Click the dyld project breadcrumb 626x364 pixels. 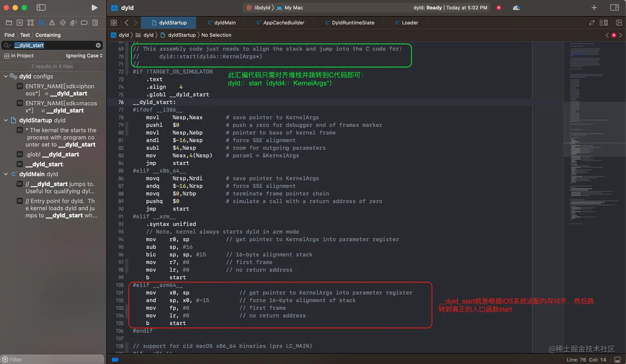(x=120, y=35)
